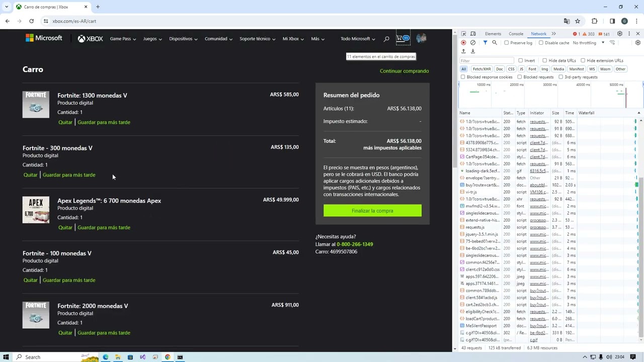This screenshot has width=644, height=362.
Task: Expand the Más menu
Action: [x=317, y=39]
